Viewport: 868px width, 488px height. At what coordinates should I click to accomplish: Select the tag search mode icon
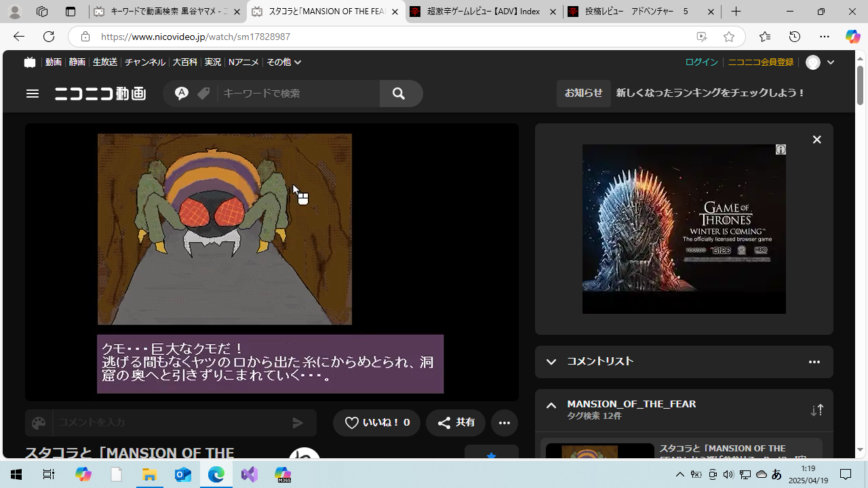point(203,94)
